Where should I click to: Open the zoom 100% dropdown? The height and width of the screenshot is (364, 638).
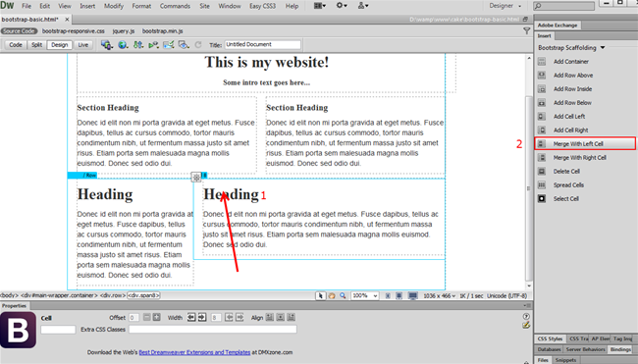pos(364,295)
